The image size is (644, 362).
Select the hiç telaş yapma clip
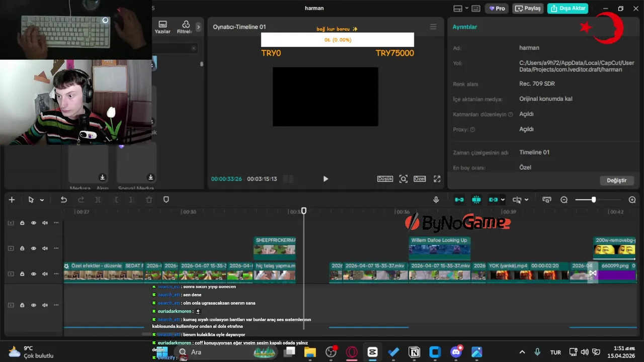(x=275, y=272)
